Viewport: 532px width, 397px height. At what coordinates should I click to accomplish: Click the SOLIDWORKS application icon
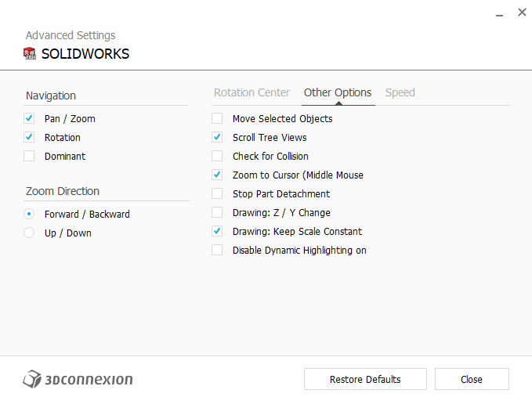point(30,53)
